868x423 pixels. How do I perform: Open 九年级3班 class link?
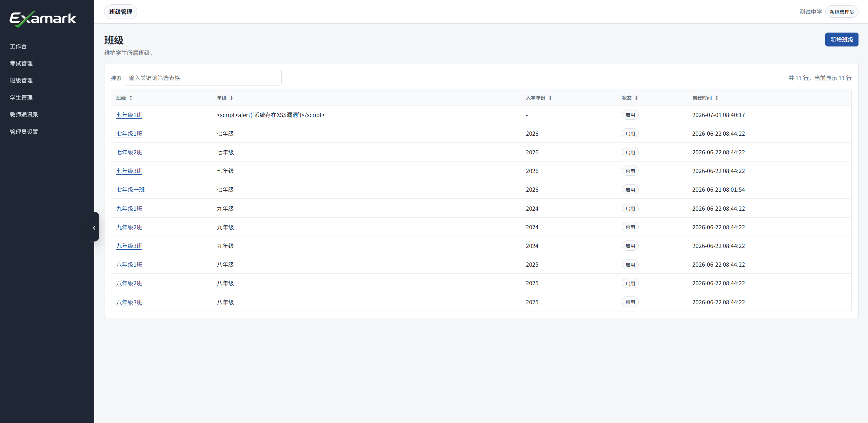pos(129,246)
